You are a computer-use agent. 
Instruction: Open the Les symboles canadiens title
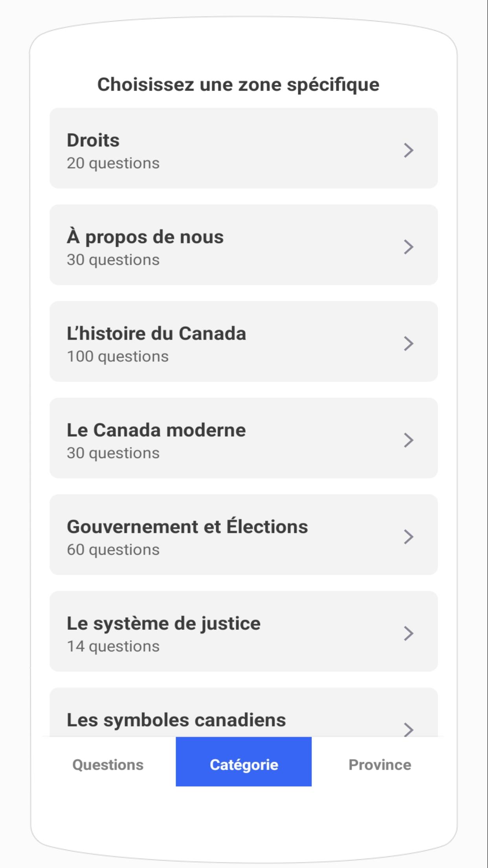(x=176, y=721)
